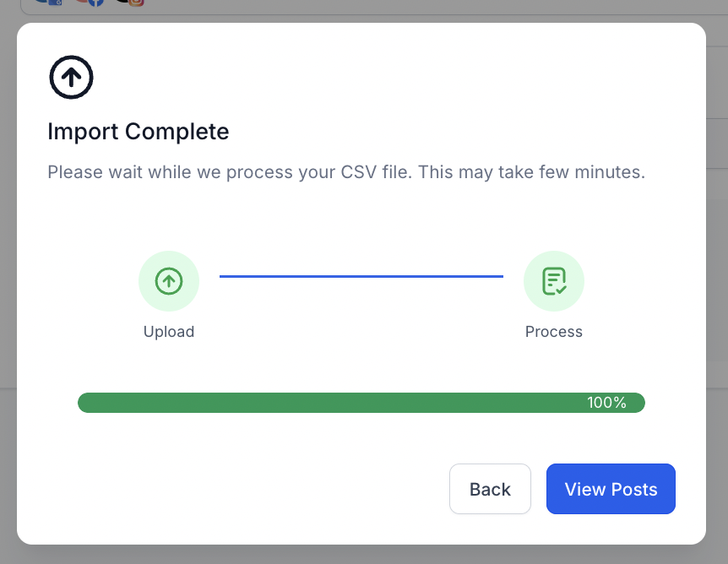Open imported posts with View Posts
The image size is (728, 564).
611,489
